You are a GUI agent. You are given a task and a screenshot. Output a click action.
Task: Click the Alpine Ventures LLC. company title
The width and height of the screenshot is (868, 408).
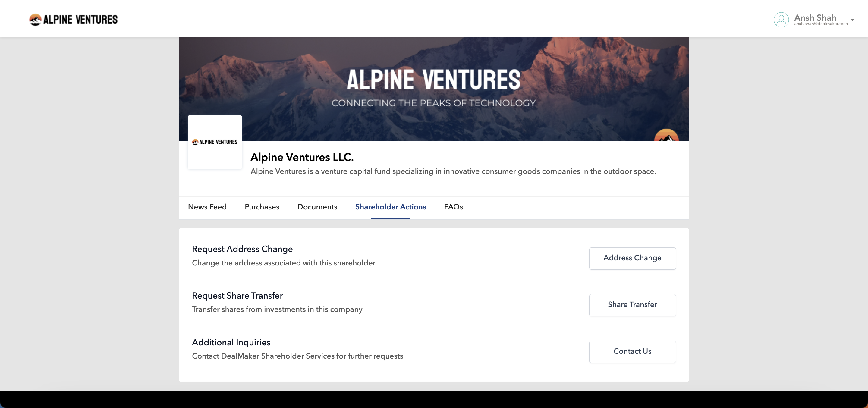pyautogui.click(x=302, y=157)
